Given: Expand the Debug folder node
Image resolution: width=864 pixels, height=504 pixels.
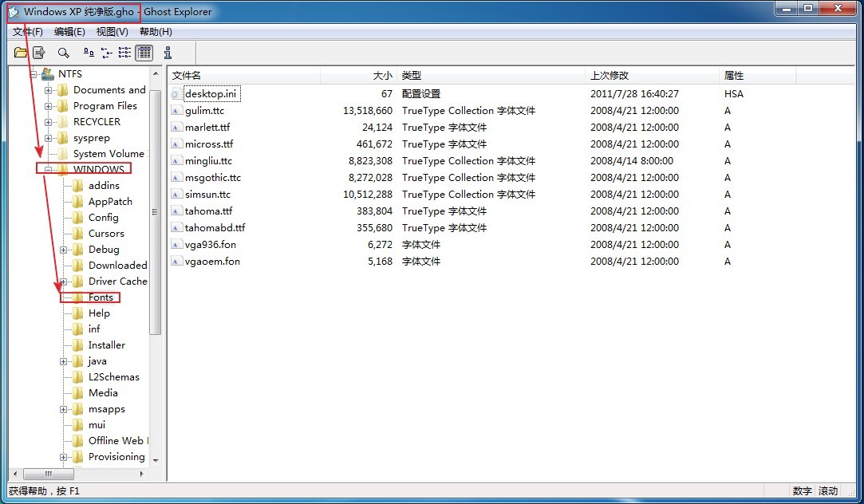Looking at the screenshot, I should (63, 250).
